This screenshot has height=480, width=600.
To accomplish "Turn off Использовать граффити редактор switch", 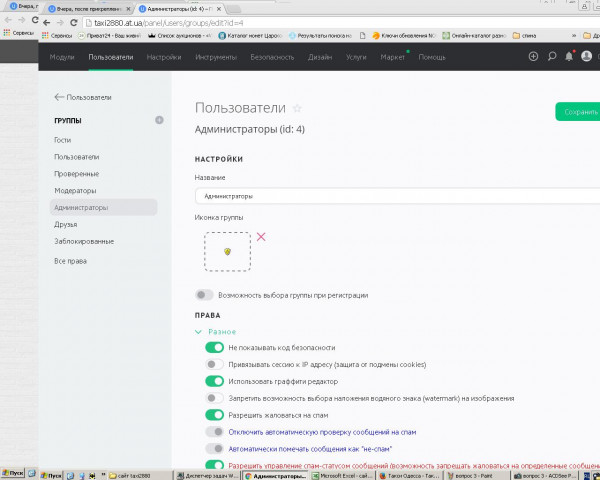I will (214, 381).
